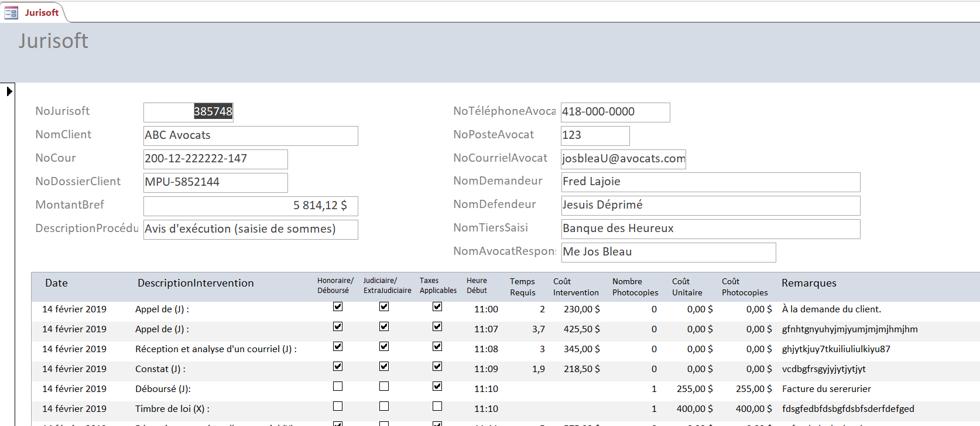
Task: Click the NoCour field 200-12-222222-147
Action: click(x=215, y=159)
